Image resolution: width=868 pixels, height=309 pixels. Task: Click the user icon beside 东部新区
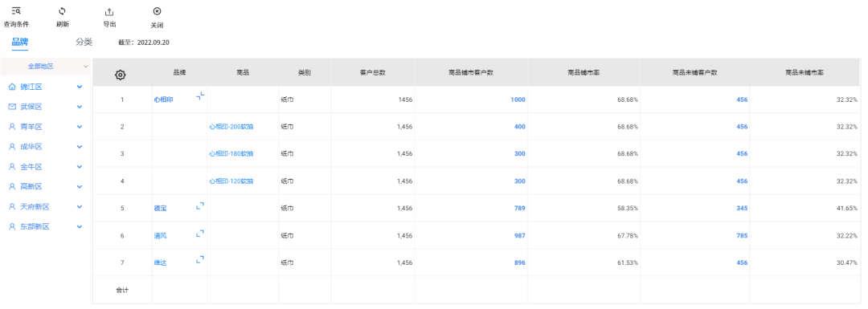(x=12, y=226)
